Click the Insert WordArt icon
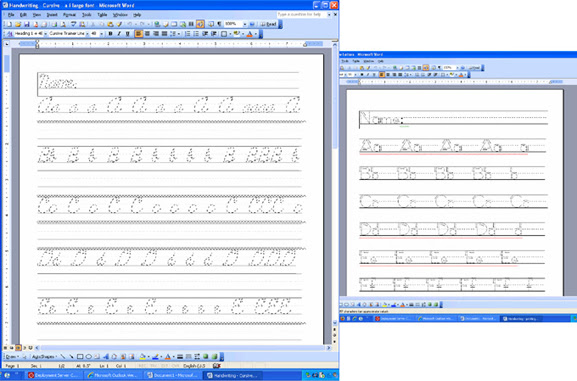This screenshot has width=577, height=381. (x=106, y=356)
